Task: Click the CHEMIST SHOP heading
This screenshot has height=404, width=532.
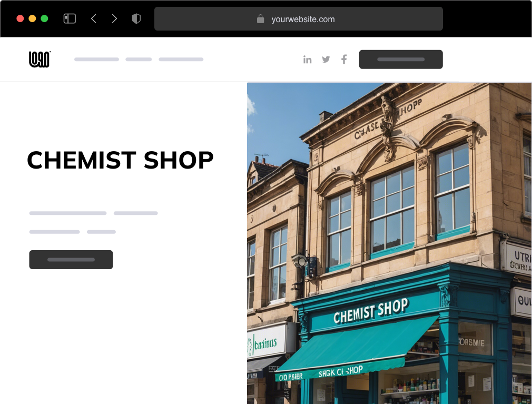Action: click(120, 160)
